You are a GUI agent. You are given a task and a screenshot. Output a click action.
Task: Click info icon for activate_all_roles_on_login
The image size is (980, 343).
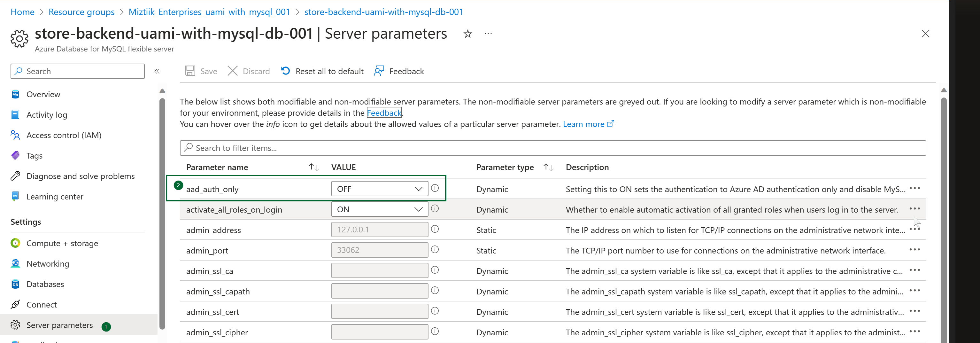[x=435, y=209]
